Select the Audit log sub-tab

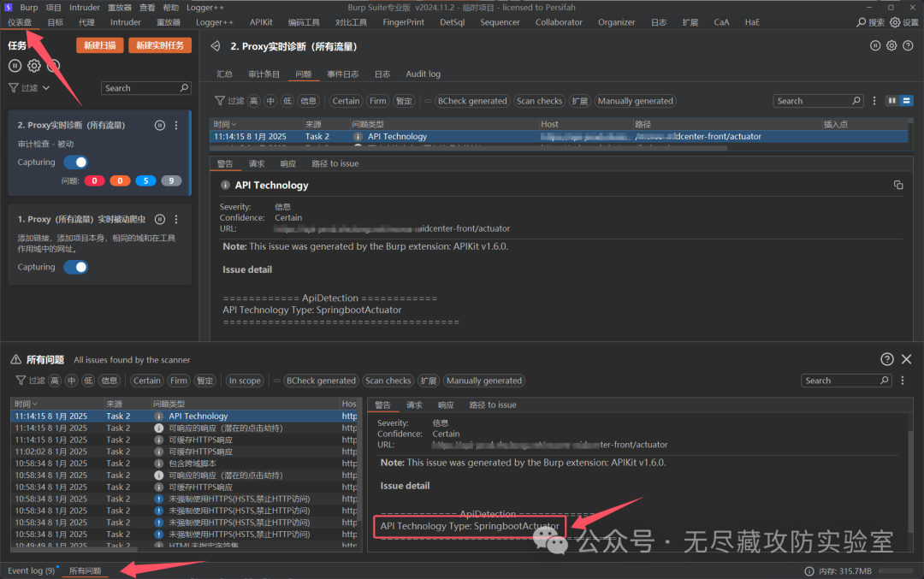point(423,74)
